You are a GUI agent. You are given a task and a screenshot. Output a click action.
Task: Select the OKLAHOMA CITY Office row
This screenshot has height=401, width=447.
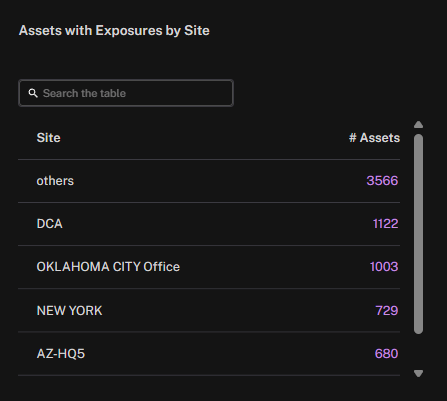(x=209, y=267)
